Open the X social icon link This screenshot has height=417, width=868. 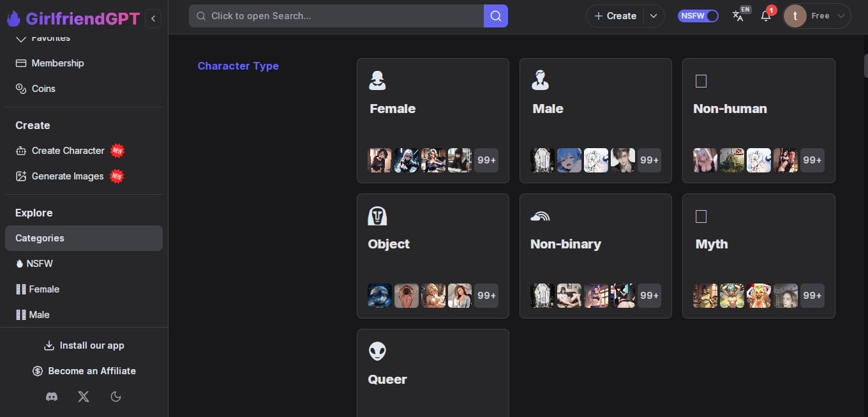(x=84, y=397)
